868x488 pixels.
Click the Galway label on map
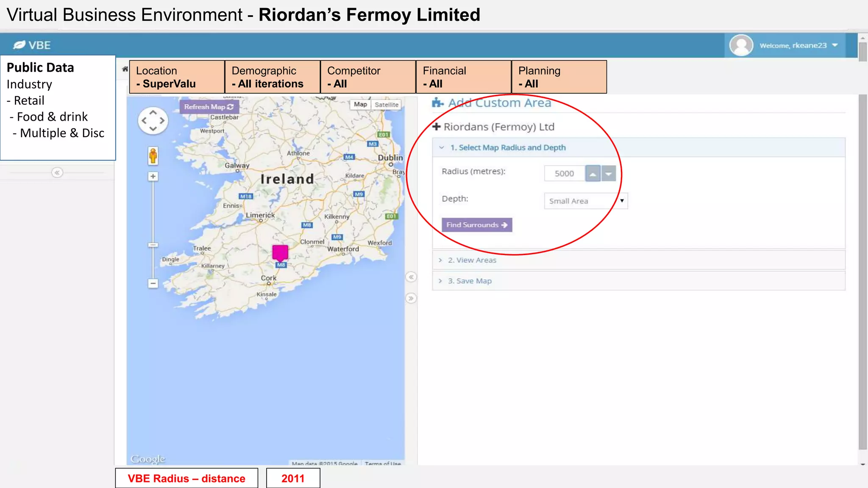(237, 166)
